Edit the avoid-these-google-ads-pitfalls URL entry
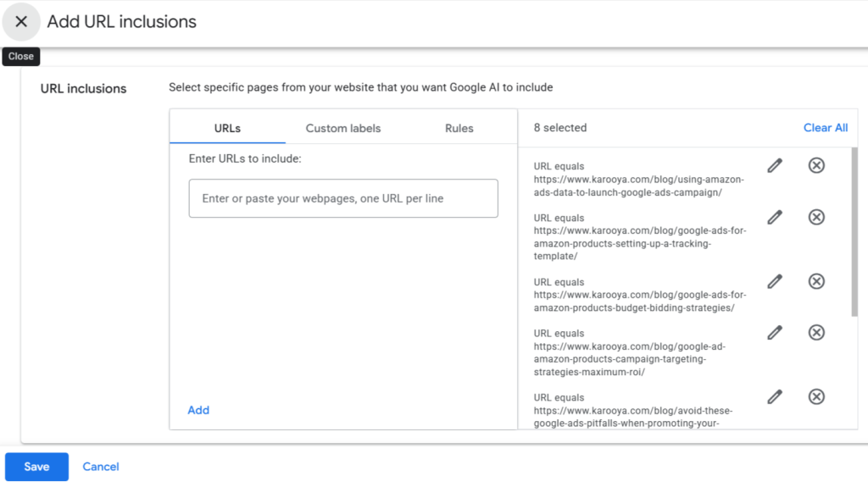The height and width of the screenshot is (487, 868). coord(775,396)
